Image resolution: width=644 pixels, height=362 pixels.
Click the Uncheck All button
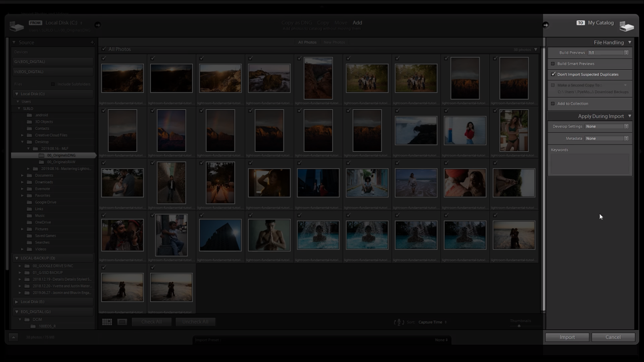pos(195,322)
